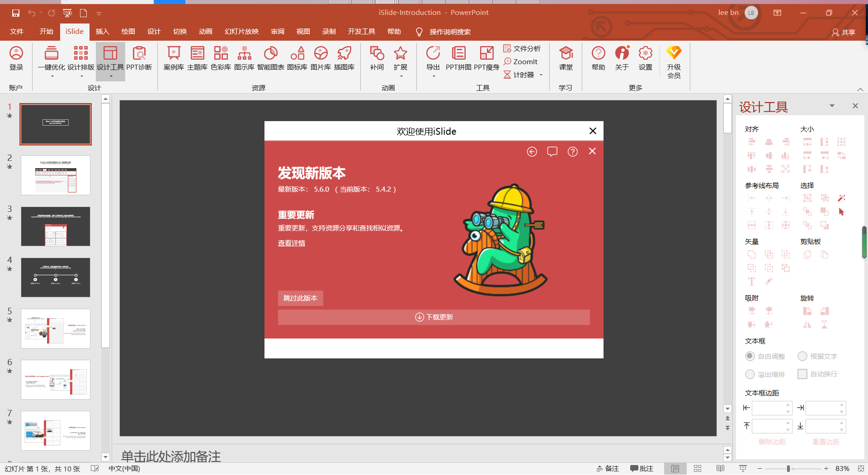Expand the 计时器 timer dropdown
Viewport: 868px width, 475px height.
[x=541, y=75]
